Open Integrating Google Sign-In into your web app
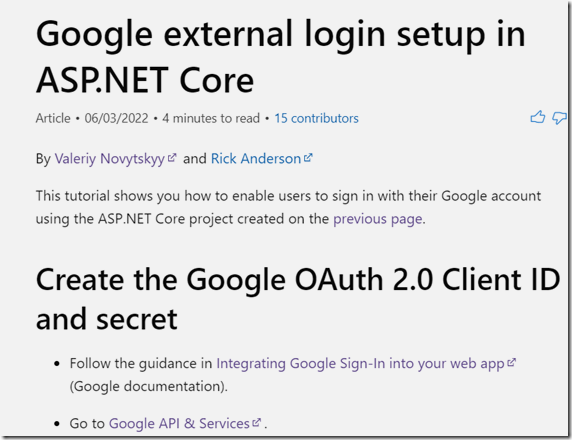 point(360,364)
